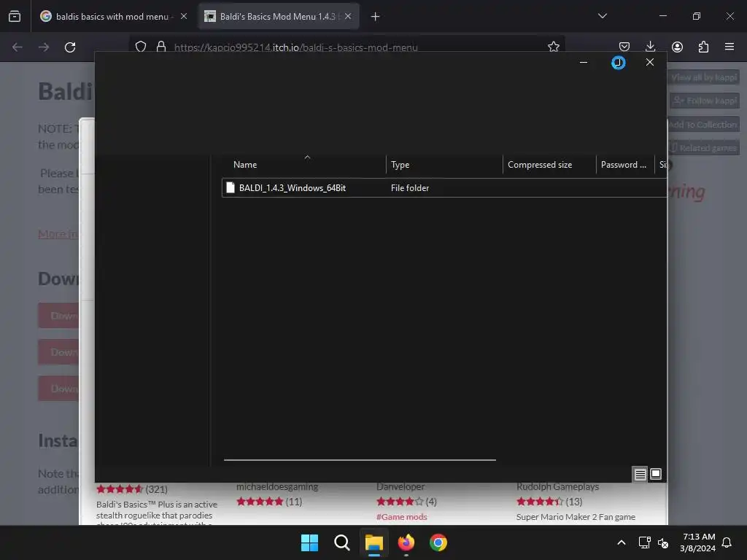Click the File folder type cell
Screen dimensions: 747x560
tap(410, 187)
